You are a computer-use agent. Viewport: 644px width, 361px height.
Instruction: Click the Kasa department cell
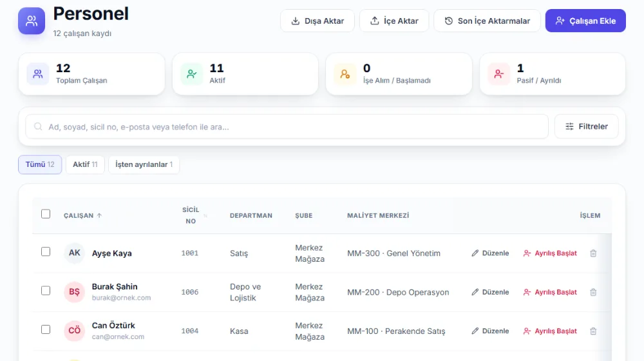239,331
